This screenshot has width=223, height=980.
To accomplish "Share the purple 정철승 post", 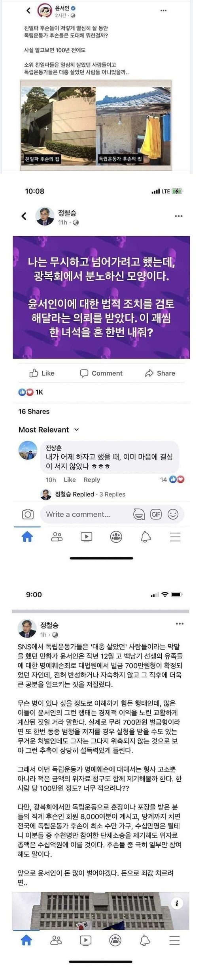I will (160, 373).
